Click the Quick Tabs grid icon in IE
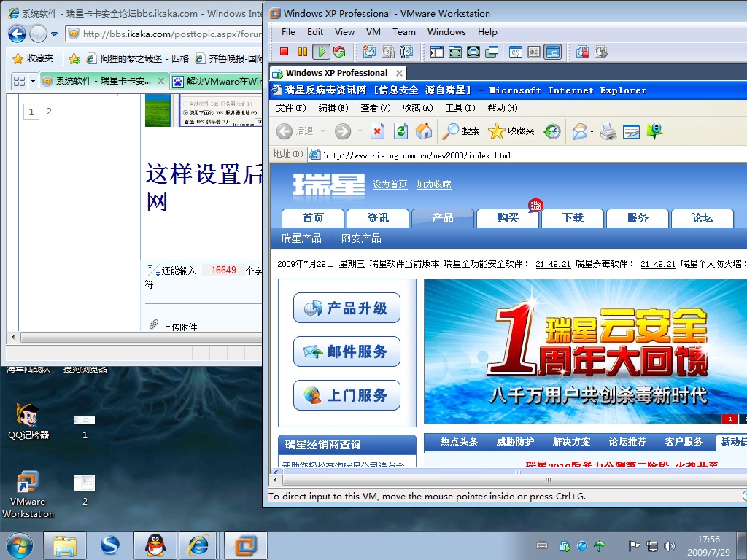 pyautogui.click(x=19, y=82)
